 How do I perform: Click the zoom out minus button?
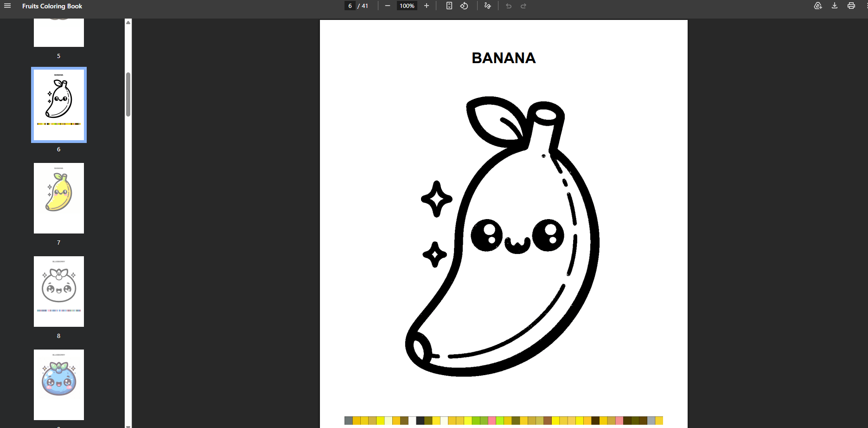[388, 6]
